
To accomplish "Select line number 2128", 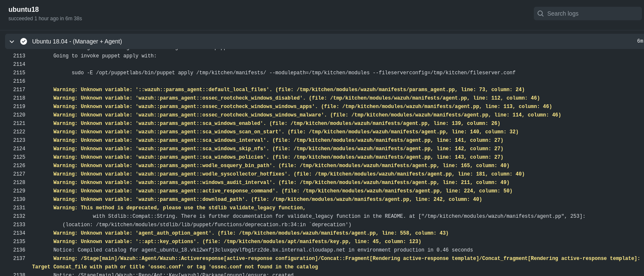I will point(19,183).
